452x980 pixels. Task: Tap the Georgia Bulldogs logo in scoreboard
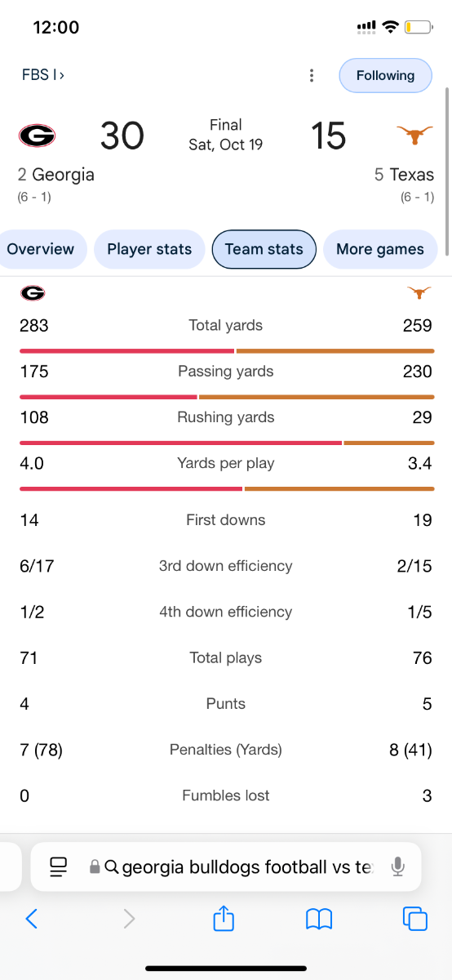(x=37, y=135)
